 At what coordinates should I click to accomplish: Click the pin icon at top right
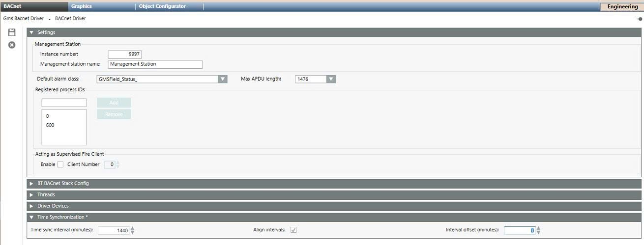(x=639, y=19)
